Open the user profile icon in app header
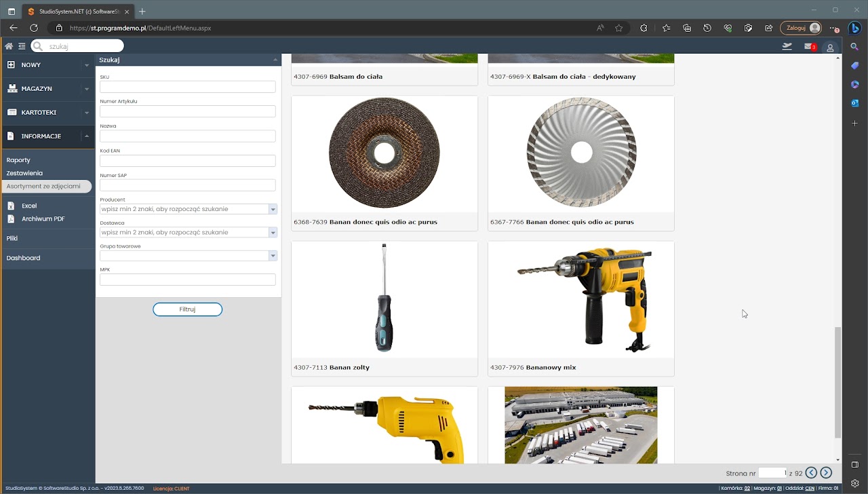This screenshot has width=868, height=494. click(830, 47)
